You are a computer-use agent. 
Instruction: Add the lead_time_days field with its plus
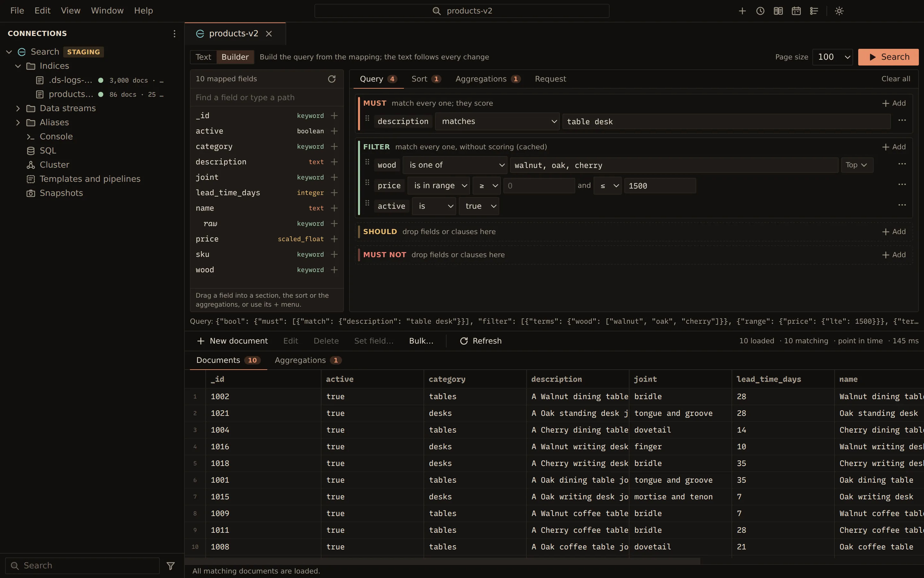(334, 193)
